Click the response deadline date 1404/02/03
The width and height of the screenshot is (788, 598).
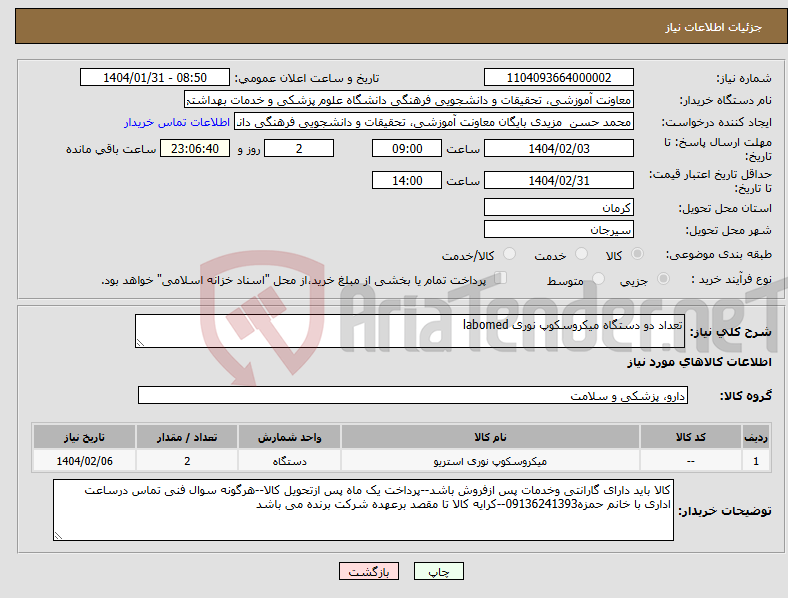click(x=558, y=148)
